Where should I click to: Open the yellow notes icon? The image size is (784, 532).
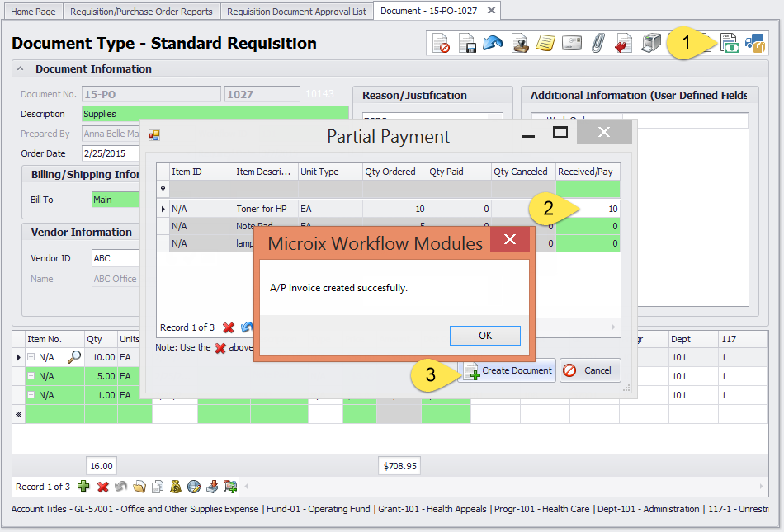click(x=545, y=44)
